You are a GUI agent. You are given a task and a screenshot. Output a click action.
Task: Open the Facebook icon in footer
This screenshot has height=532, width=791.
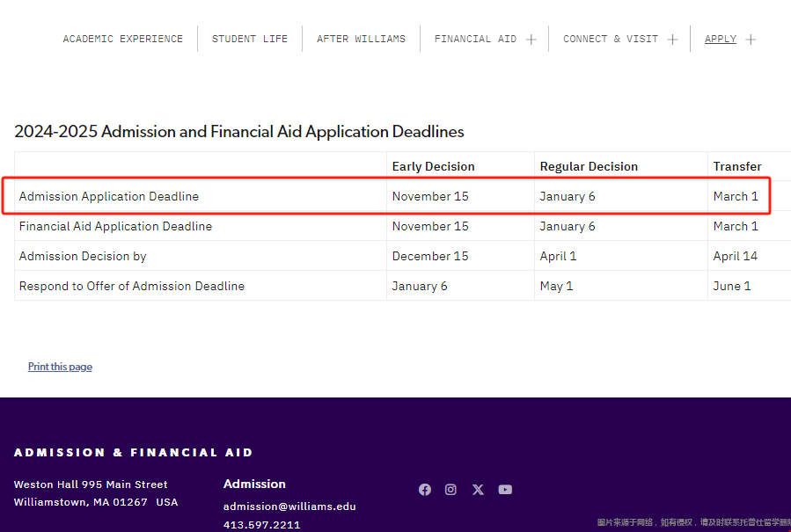pyautogui.click(x=425, y=490)
